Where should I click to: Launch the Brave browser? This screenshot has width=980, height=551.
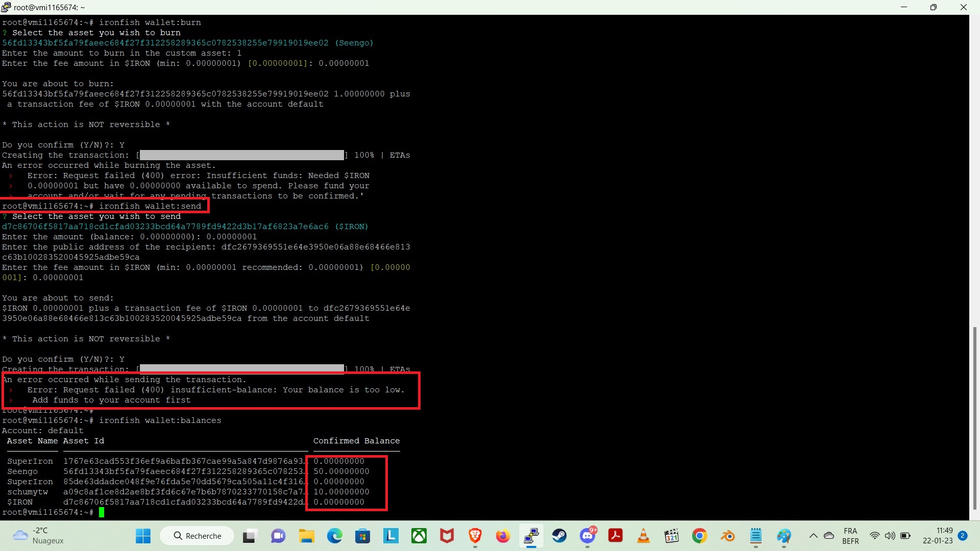tap(475, 536)
